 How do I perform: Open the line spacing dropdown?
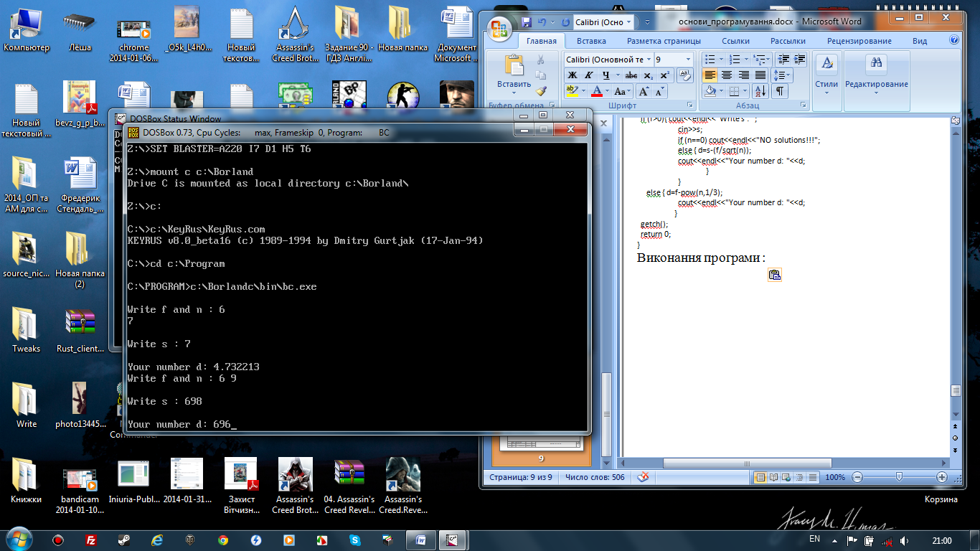tap(782, 75)
